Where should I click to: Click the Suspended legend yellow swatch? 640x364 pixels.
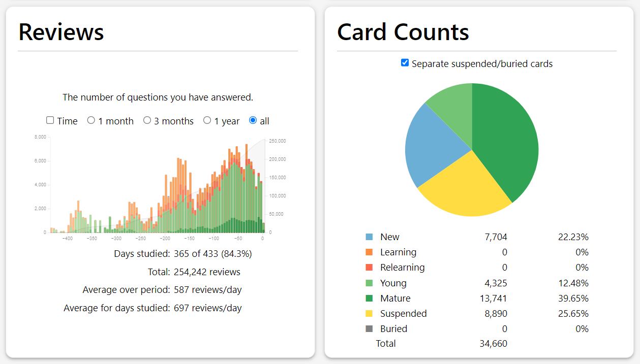[369, 314]
